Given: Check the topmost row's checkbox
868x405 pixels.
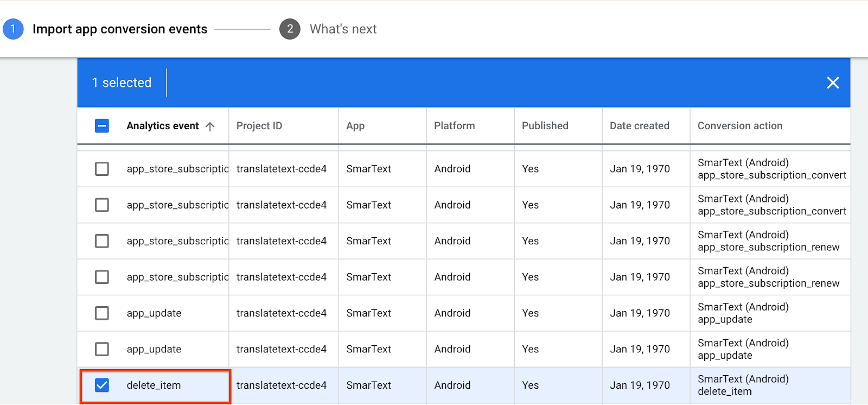Looking at the screenshot, I should (102, 169).
